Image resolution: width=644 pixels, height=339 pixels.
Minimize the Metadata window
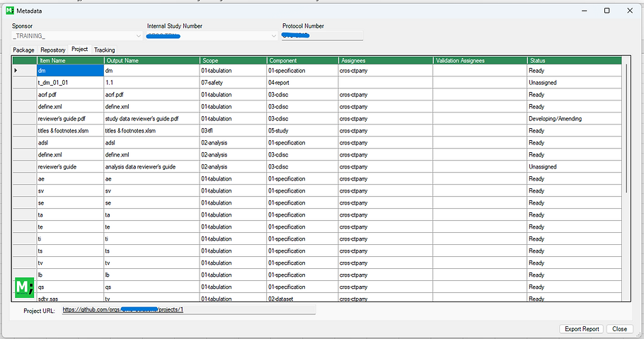point(585,11)
